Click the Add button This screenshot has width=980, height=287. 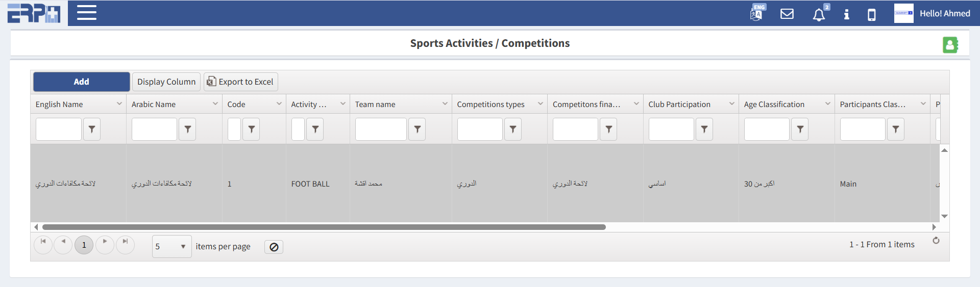tap(82, 82)
